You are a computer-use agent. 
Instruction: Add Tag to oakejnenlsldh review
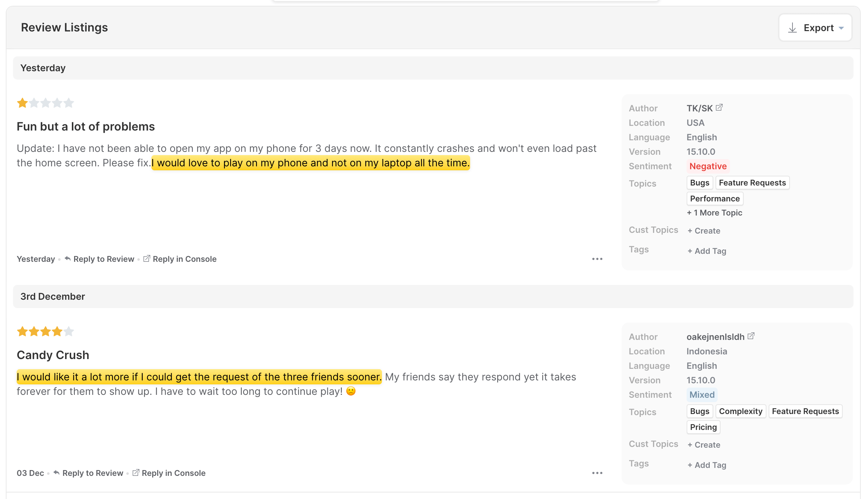click(x=706, y=465)
